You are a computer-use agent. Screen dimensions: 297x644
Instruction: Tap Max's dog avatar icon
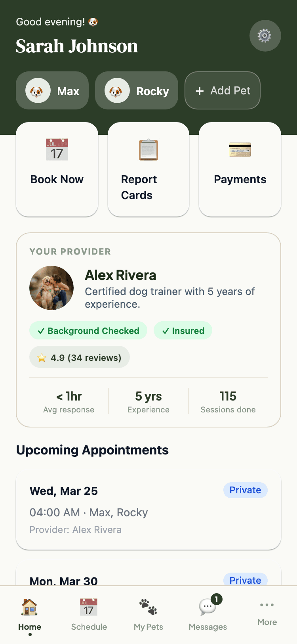tap(38, 91)
